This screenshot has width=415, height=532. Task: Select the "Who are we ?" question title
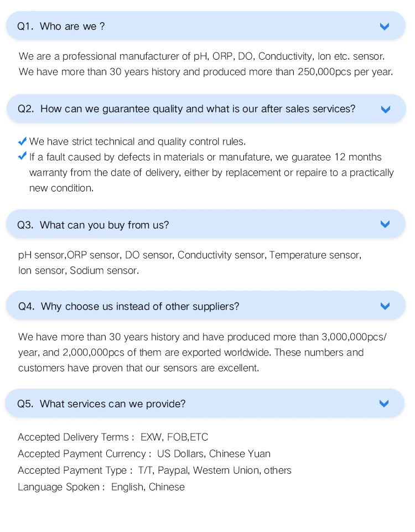coord(72,27)
